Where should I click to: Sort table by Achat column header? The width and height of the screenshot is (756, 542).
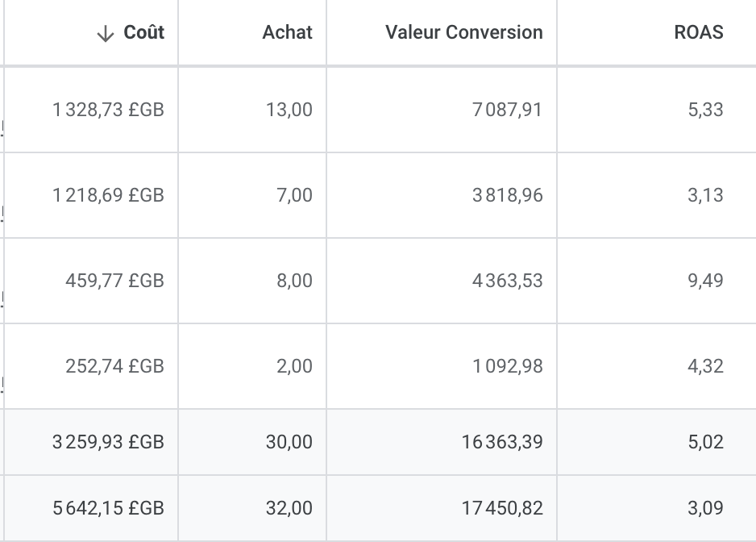point(287,32)
